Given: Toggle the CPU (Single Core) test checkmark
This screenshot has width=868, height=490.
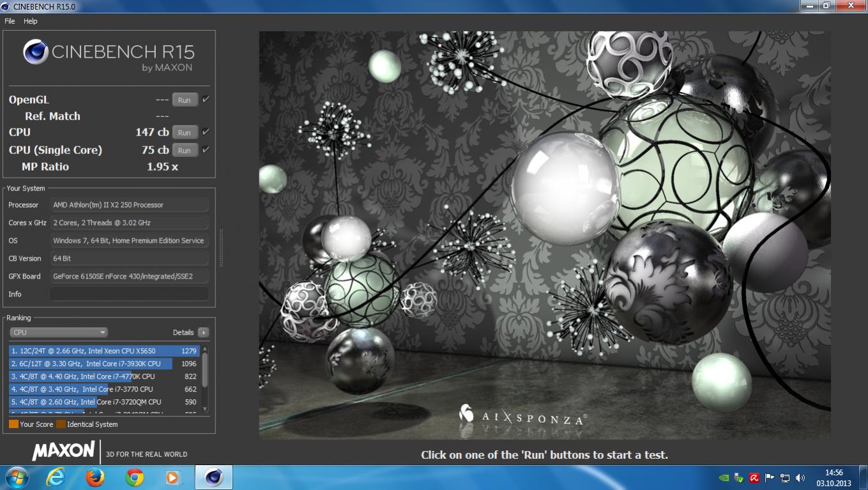Looking at the screenshot, I should pos(206,150).
